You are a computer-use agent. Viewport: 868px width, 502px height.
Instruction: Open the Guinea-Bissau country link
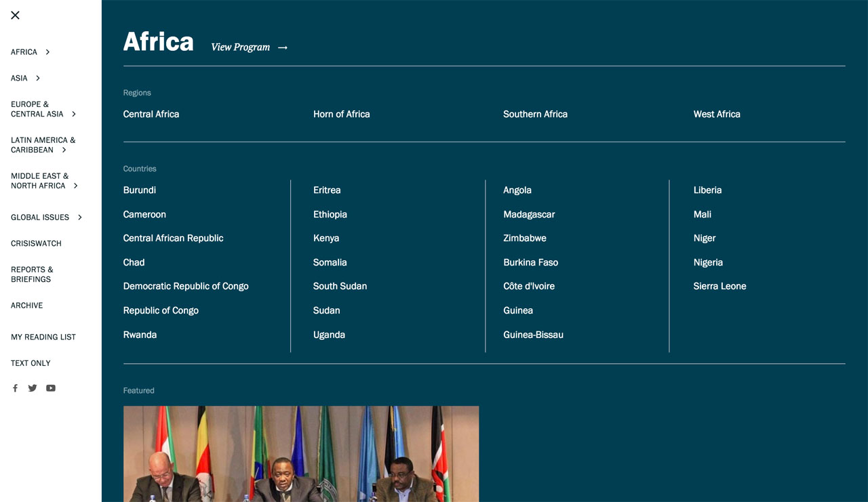[533, 335]
